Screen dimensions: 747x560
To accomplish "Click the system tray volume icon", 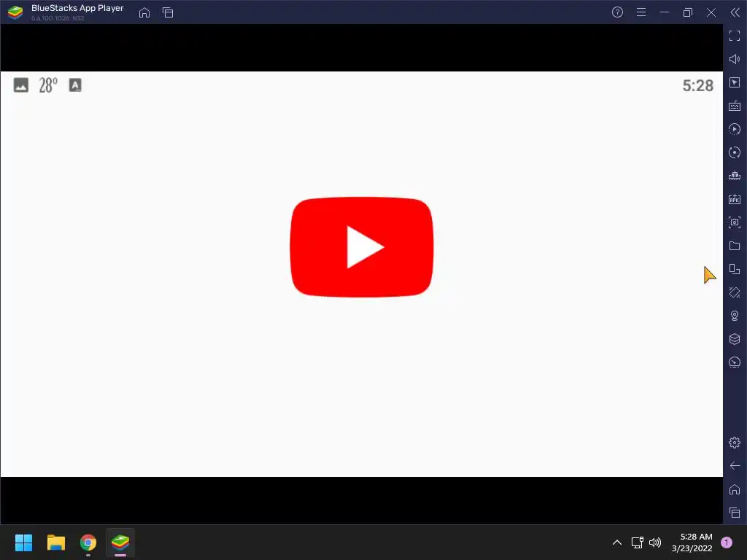I will [x=655, y=542].
